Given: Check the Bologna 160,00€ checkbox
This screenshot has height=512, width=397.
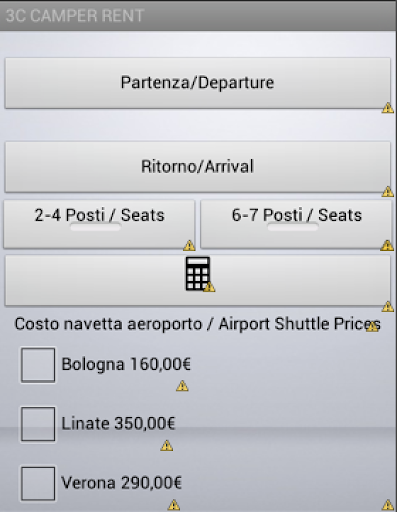Looking at the screenshot, I should pos(38,365).
